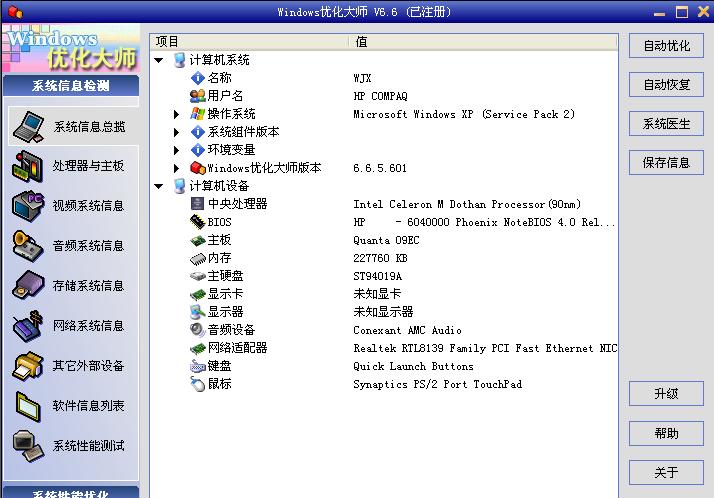Image resolution: width=714 pixels, height=498 pixels.
Task: Open 软件信息列表 folder icon
Action: tap(28, 406)
